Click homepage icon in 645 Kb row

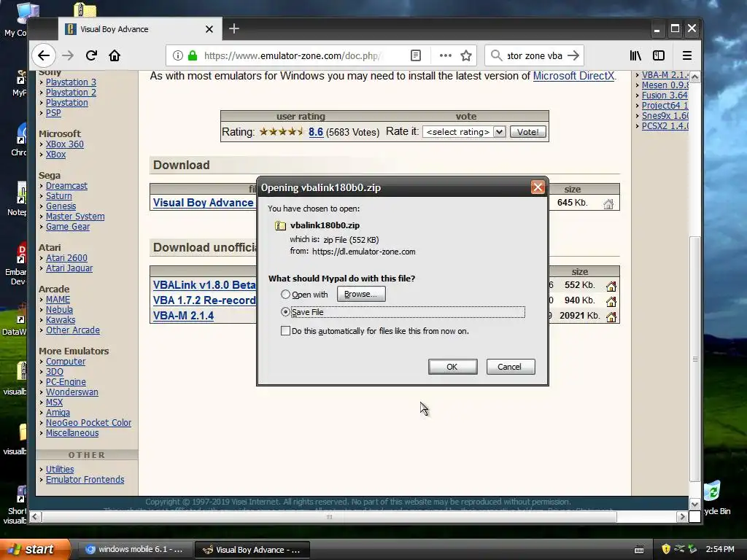[608, 204]
